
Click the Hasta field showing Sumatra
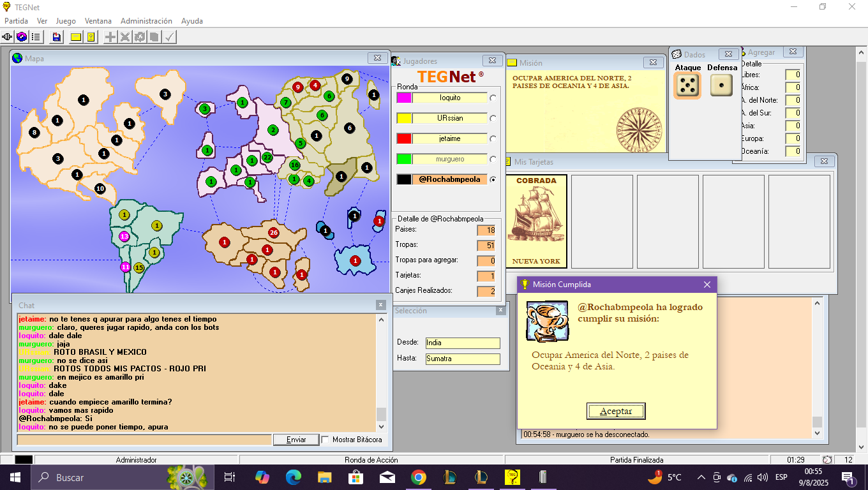pos(463,359)
